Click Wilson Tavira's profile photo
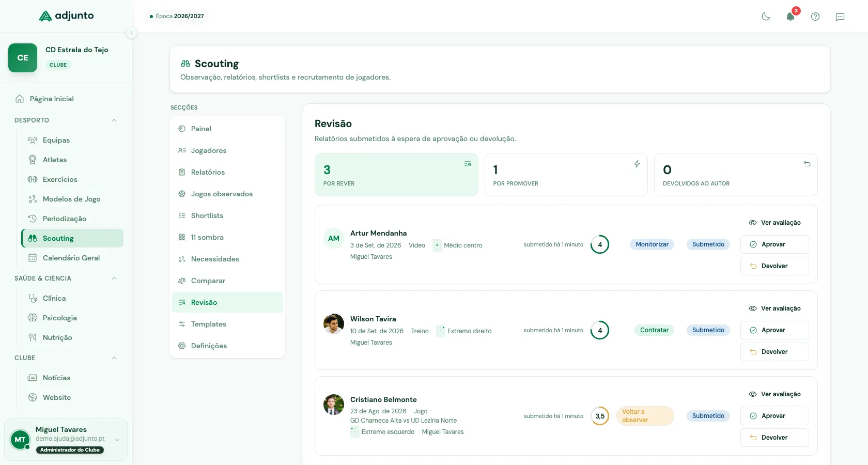Viewport: 868px width, 465px height. click(x=334, y=324)
